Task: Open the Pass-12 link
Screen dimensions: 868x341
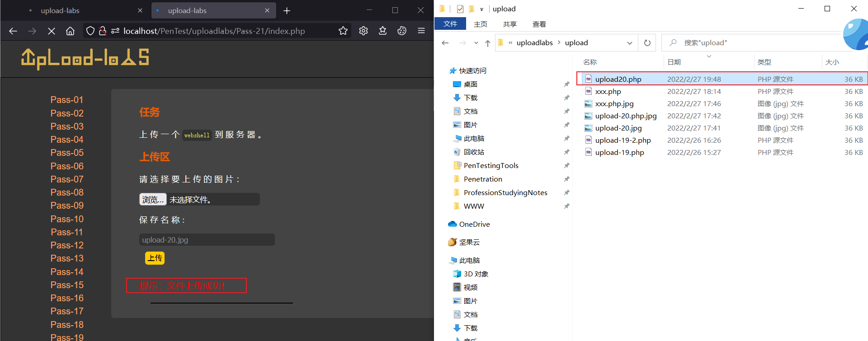Action: point(67,245)
